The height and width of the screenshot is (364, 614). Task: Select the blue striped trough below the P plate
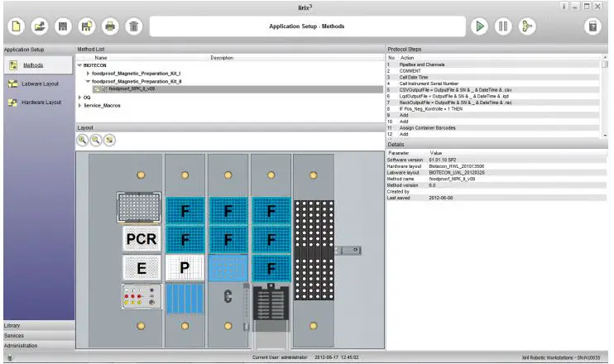(185, 299)
